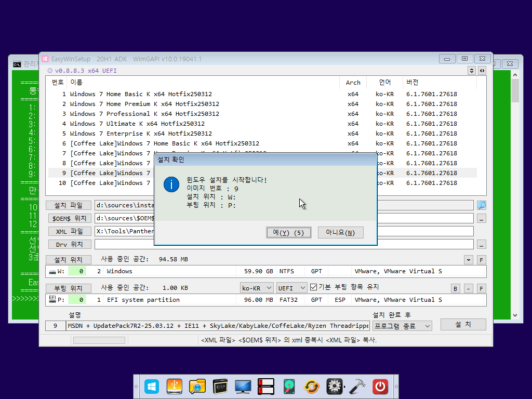Image resolution: width=532 pixels, height=399 pixels.
Task: Click the status text about XML 파일 복사
Action: (x=289, y=340)
